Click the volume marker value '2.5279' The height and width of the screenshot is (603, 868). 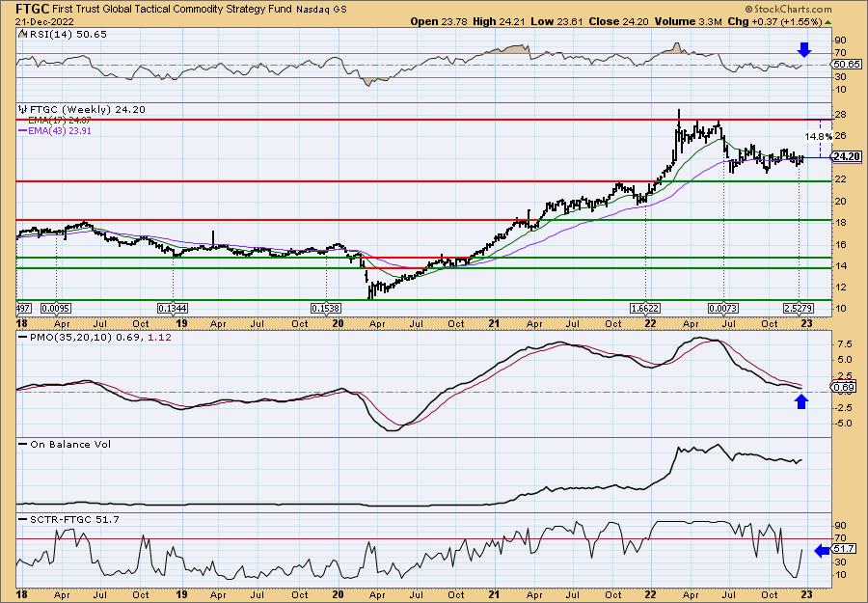click(799, 308)
